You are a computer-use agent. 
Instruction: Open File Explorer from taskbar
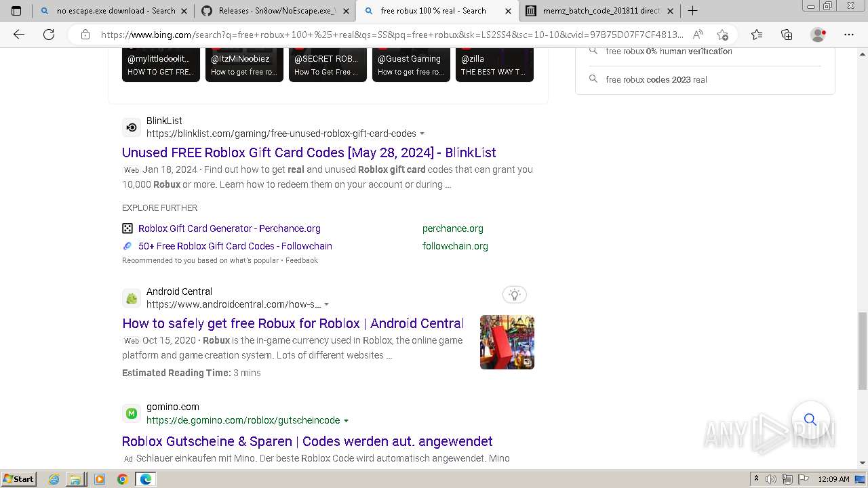[x=75, y=479]
